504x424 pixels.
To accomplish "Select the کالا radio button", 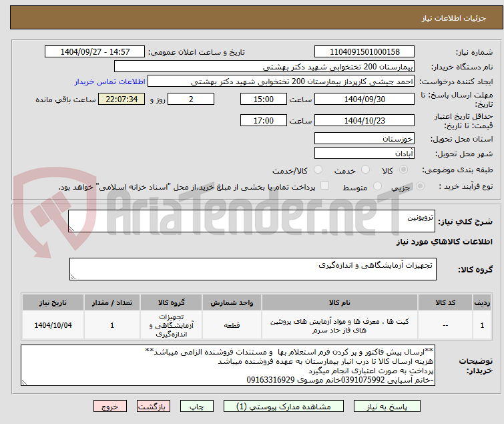I will point(403,170).
